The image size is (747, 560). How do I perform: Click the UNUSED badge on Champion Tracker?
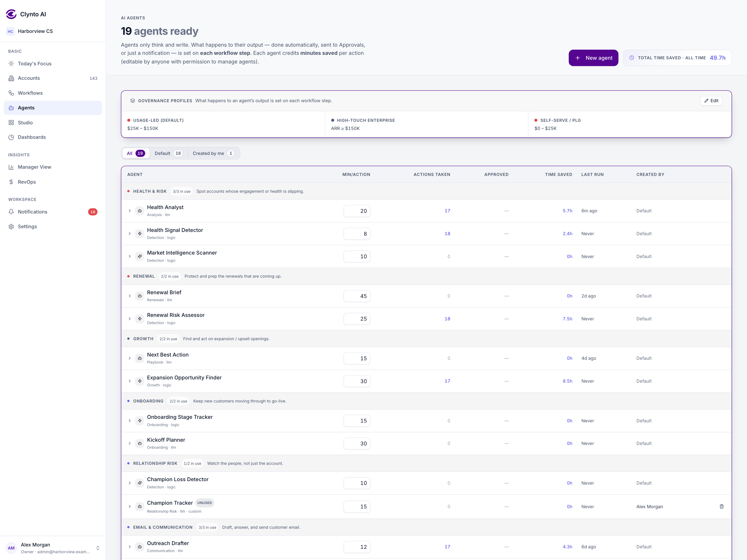click(x=205, y=503)
